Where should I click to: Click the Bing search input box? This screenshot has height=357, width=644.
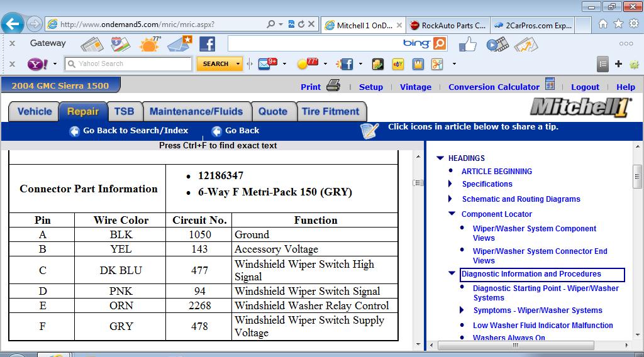(x=314, y=43)
